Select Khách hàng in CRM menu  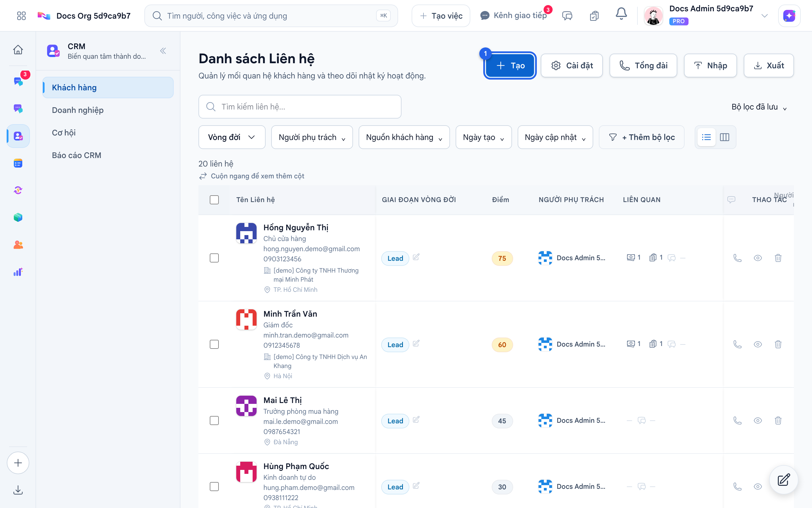(108, 87)
